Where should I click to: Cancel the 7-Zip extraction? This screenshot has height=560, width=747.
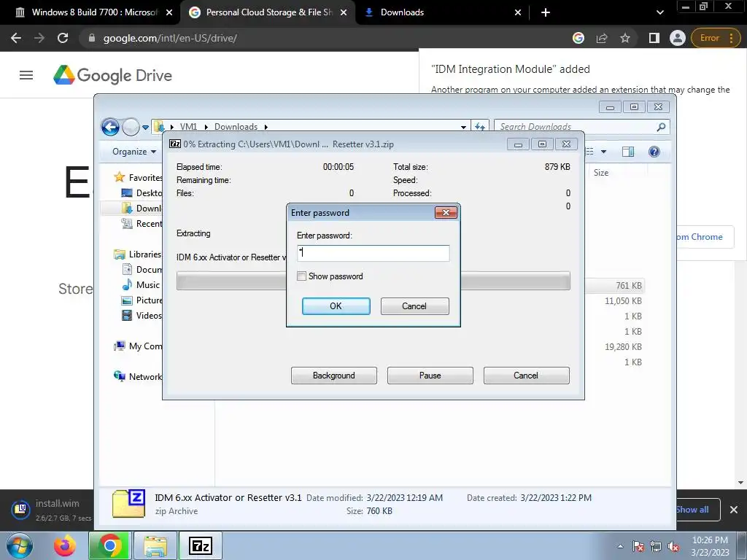526,376
